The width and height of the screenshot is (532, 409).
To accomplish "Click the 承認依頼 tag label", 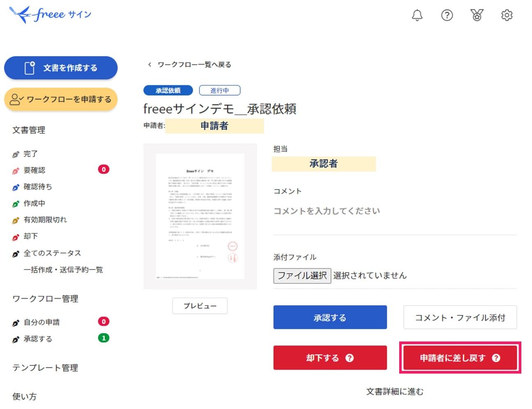I will (168, 90).
